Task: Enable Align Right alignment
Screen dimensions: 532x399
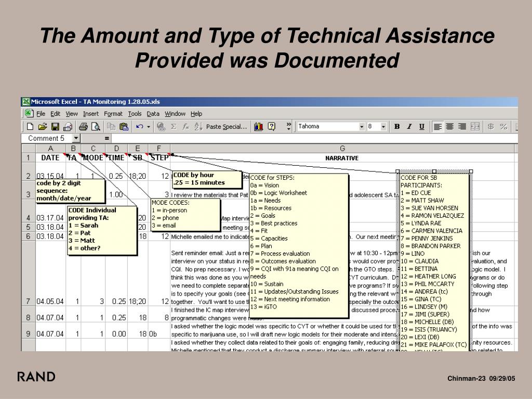Action: 462,127
